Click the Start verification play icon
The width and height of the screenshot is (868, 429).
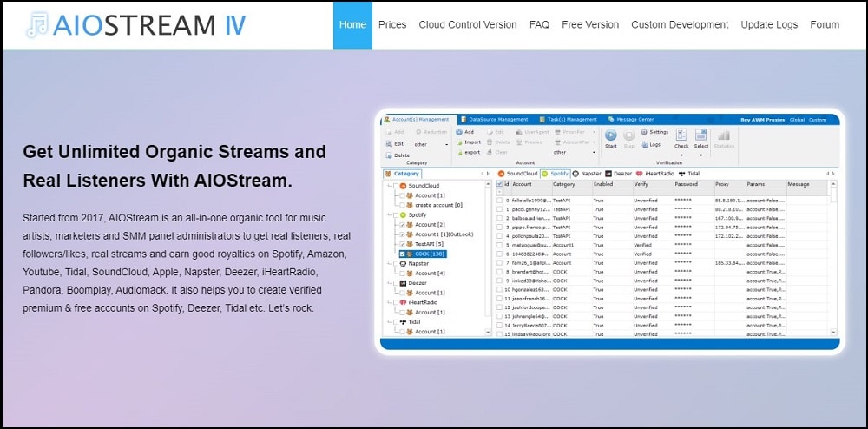[610, 135]
